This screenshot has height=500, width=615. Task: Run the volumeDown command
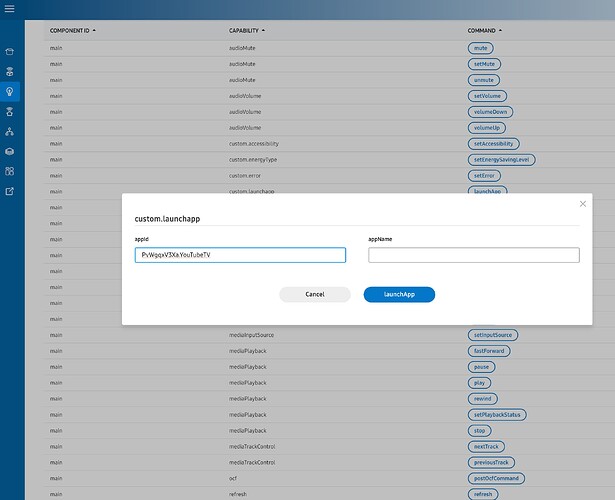490,112
